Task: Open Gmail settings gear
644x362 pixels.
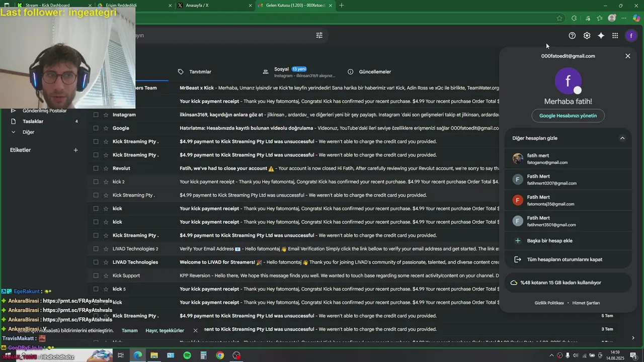Action: pyautogui.click(x=587, y=35)
